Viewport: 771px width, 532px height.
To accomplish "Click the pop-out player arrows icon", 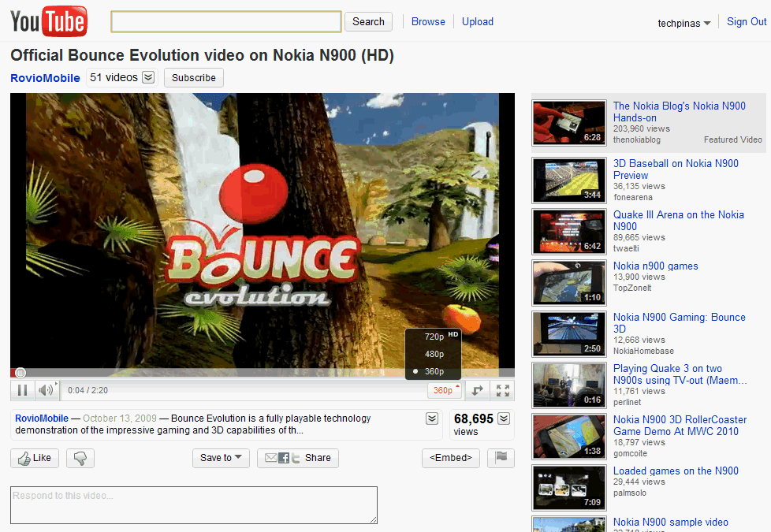I will pyautogui.click(x=476, y=389).
